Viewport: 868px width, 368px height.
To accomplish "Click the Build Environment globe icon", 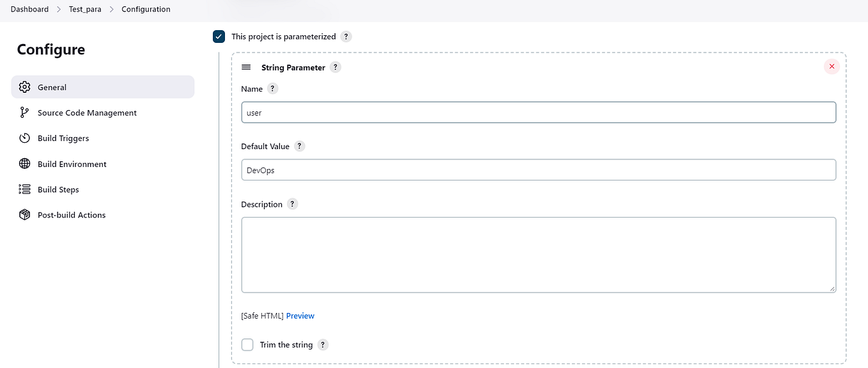I will (x=25, y=164).
